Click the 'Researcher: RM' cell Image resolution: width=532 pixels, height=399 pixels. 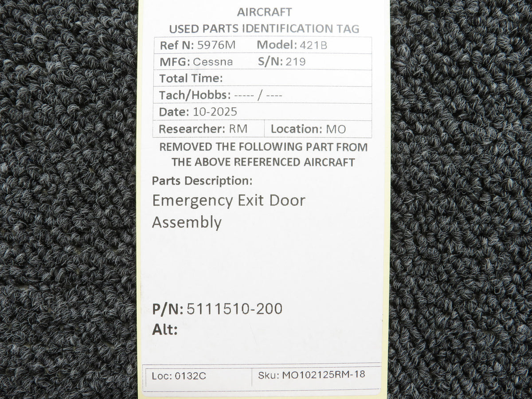point(208,129)
